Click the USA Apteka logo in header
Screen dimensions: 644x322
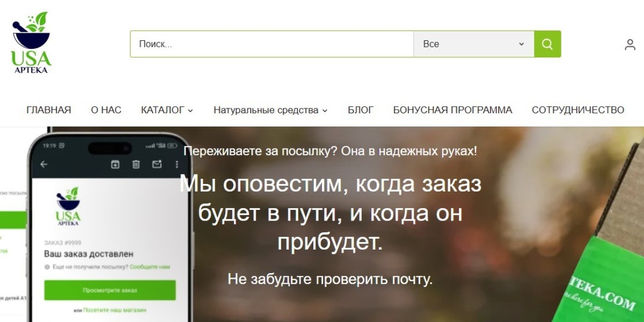31,42
